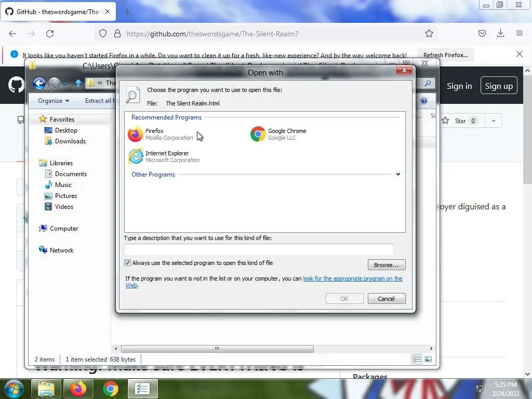Switch to Firefox in taskbar
Viewport: 532px width, 399px height.
pyautogui.click(x=78, y=389)
